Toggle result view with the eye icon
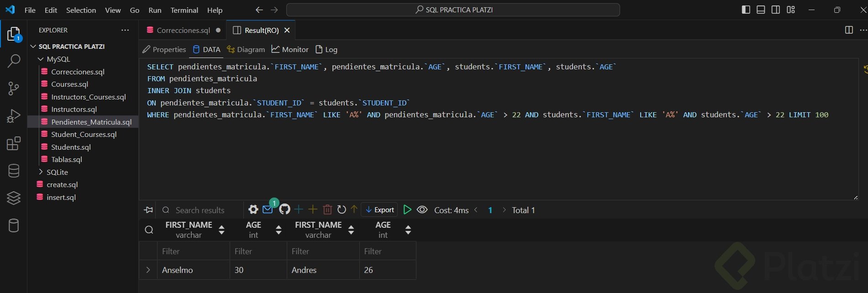This screenshot has width=868, height=293. click(x=422, y=209)
